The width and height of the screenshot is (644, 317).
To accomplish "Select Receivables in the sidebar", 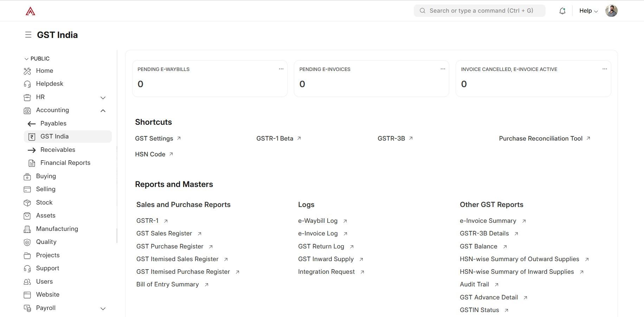I will (x=58, y=150).
